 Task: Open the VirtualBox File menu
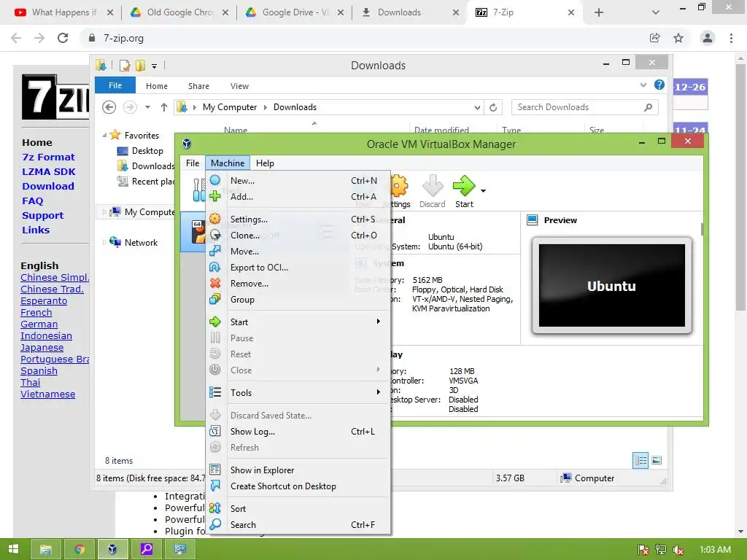[x=193, y=163]
